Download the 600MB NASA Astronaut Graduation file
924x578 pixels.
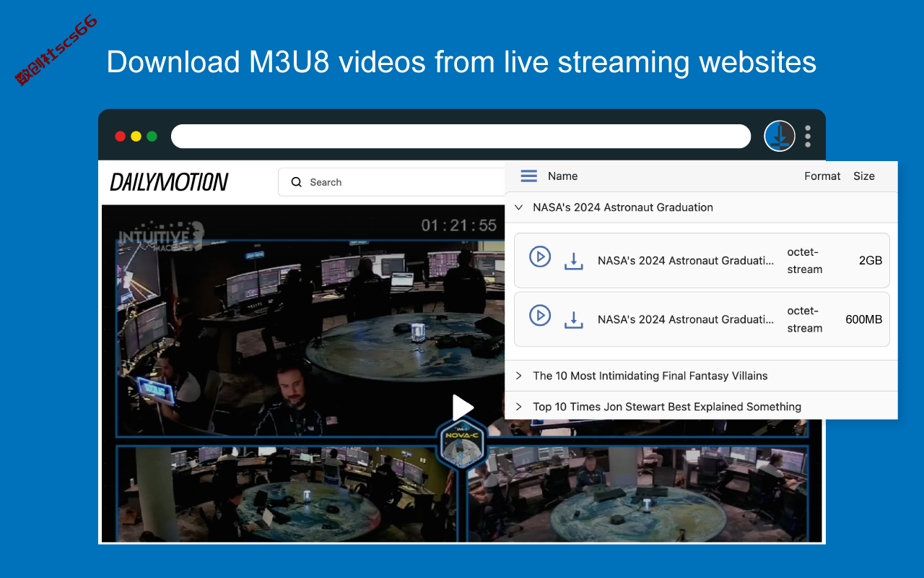click(x=574, y=319)
